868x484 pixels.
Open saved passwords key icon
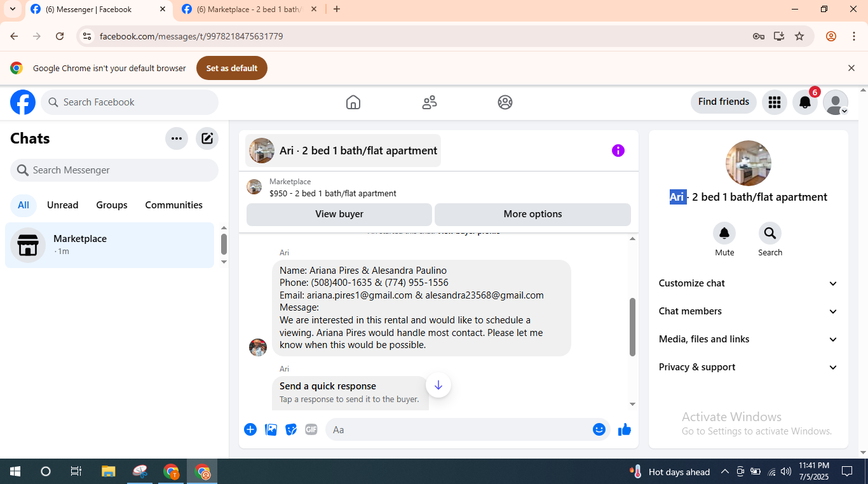(x=759, y=36)
